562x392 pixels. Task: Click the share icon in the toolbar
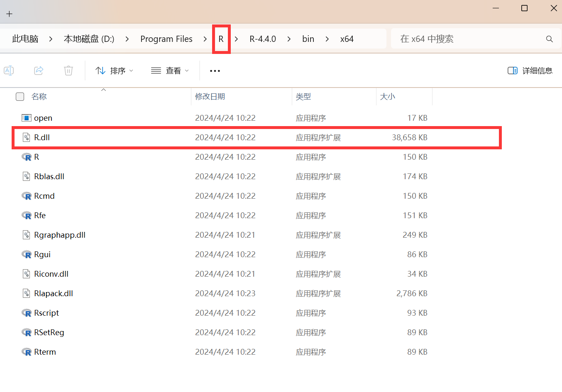pyautogui.click(x=39, y=71)
